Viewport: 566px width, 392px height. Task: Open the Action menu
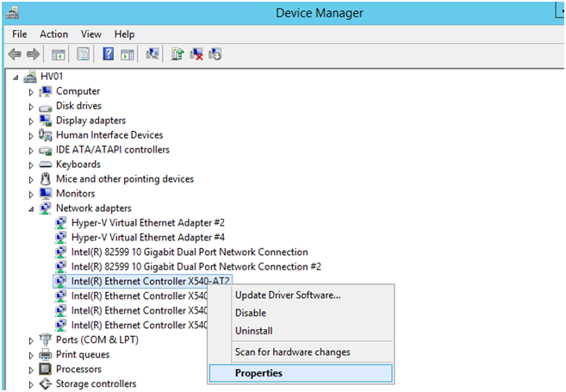(x=53, y=34)
